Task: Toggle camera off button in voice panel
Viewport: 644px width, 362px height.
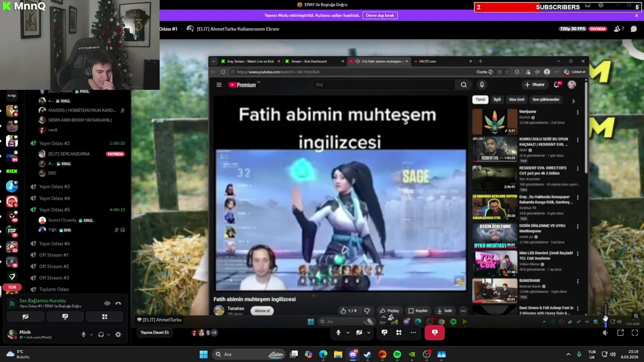Action: pyautogui.click(x=25, y=317)
